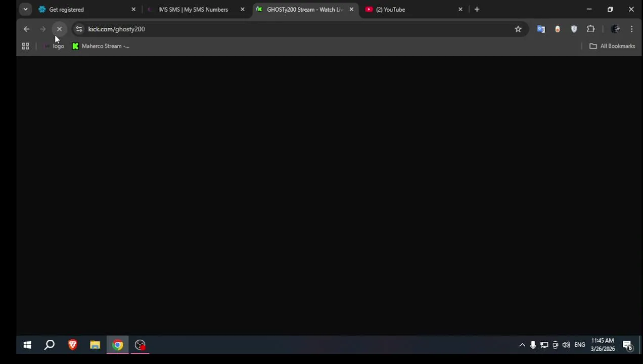Image resolution: width=643 pixels, height=364 pixels.
Task: Close the YouTube tab
Action: [460, 9]
